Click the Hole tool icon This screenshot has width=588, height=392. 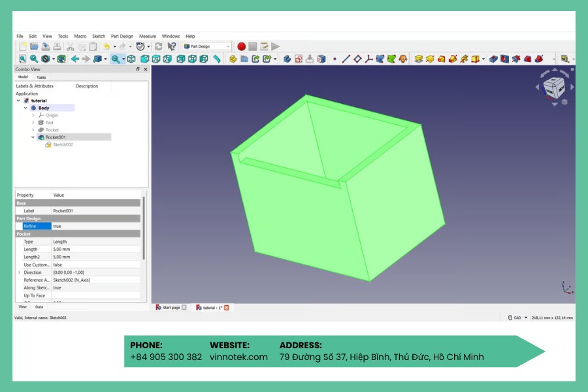click(504, 59)
